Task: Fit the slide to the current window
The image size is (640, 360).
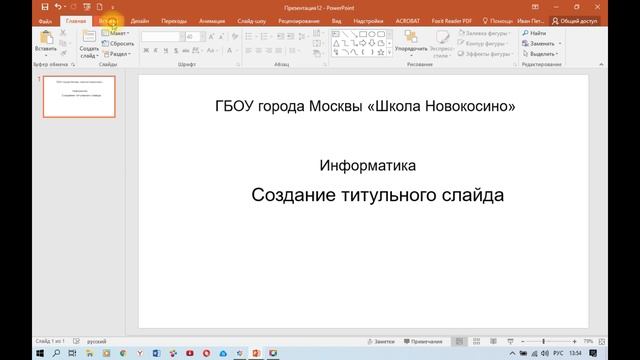Action: click(602, 341)
